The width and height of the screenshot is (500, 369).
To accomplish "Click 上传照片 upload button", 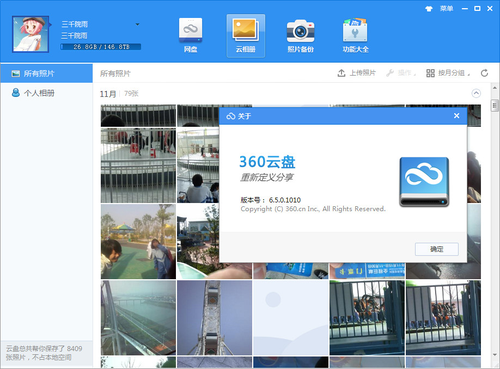I will (357, 73).
